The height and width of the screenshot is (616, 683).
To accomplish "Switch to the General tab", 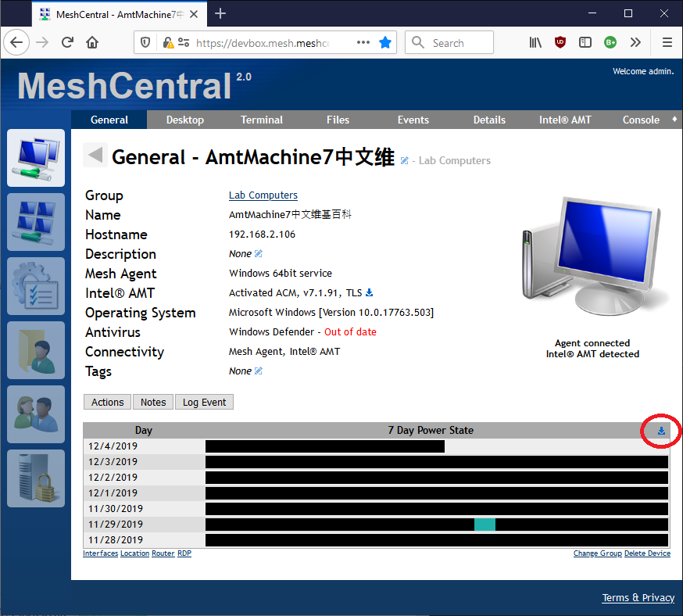I will 109,120.
